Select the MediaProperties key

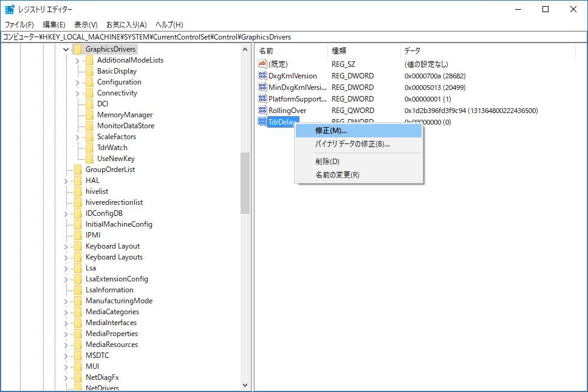point(112,334)
